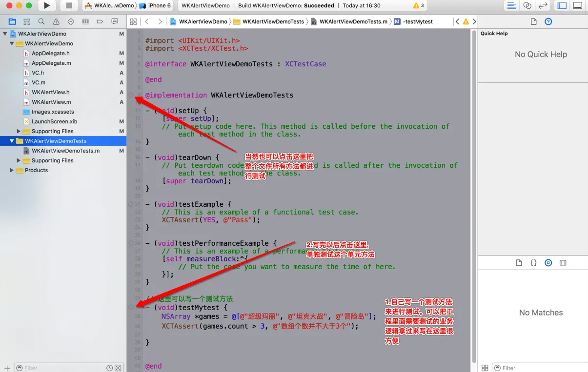Viewport: 588px width, 372px height.
Task: Show the File Template library
Action: tap(519, 262)
